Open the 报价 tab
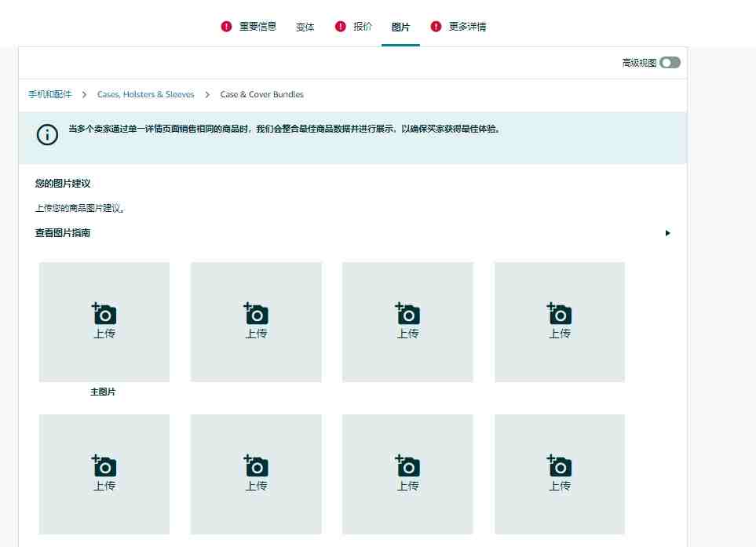This screenshot has height=547, width=756. (362, 27)
